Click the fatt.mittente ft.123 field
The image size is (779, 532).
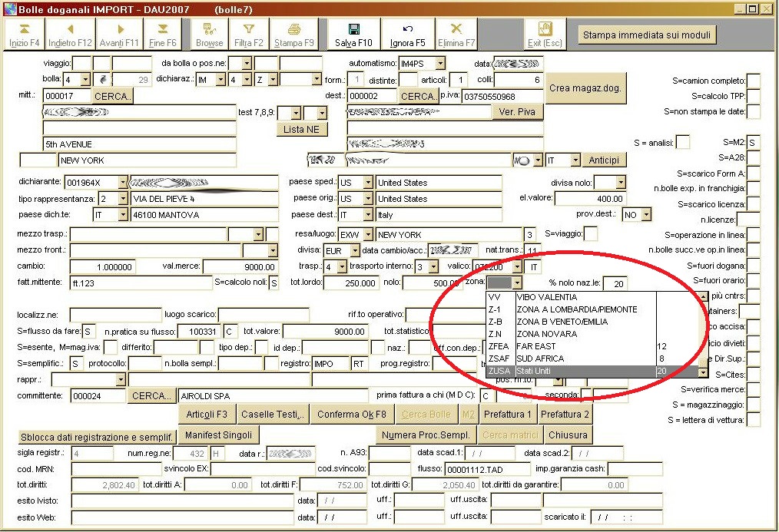141,283
